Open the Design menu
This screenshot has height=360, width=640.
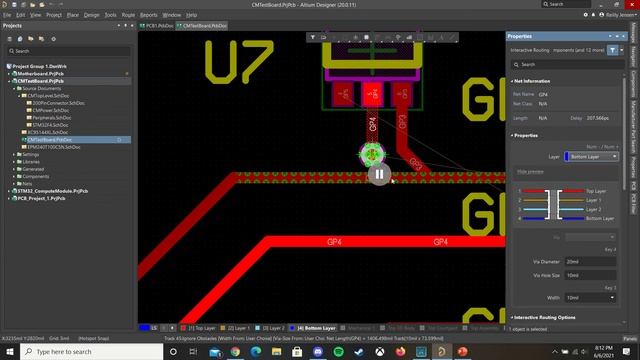(91, 15)
